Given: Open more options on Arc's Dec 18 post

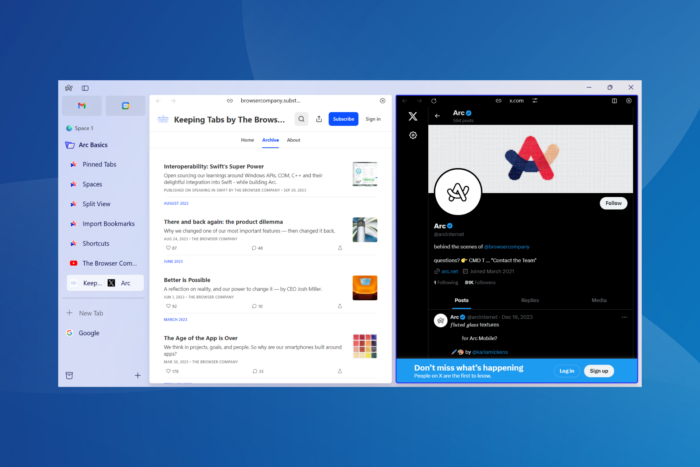Looking at the screenshot, I should click(624, 317).
